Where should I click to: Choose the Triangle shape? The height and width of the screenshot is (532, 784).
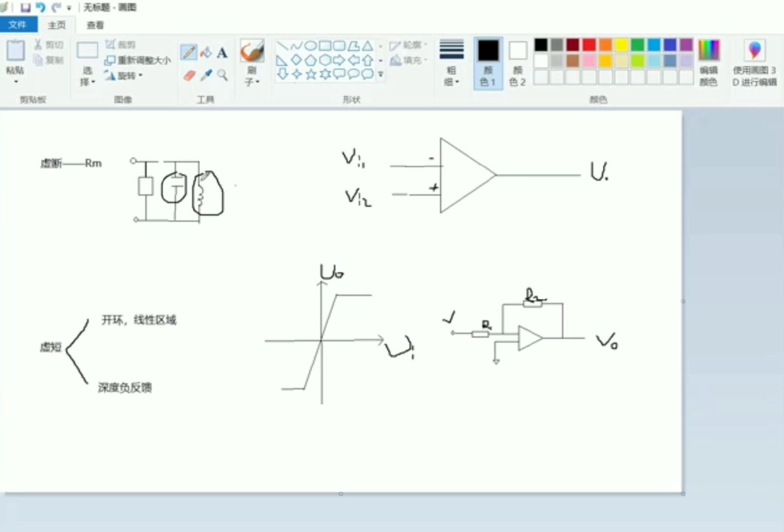coord(368,46)
